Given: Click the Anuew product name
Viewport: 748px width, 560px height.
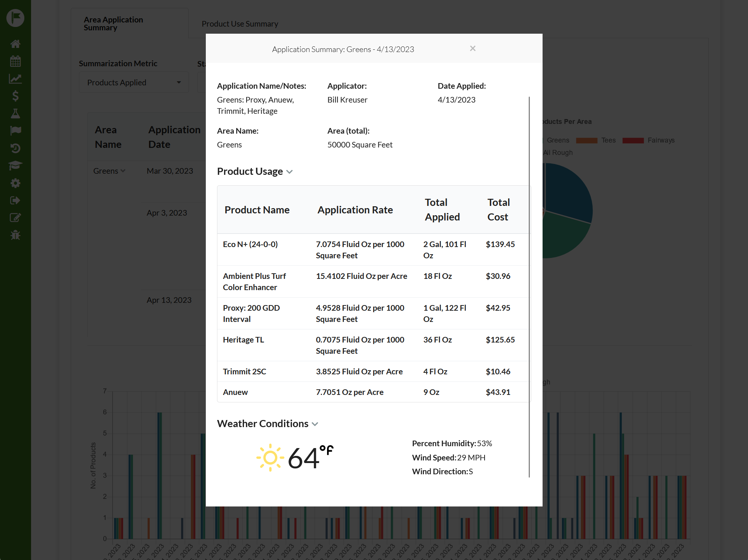Looking at the screenshot, I should click(235, 392).
